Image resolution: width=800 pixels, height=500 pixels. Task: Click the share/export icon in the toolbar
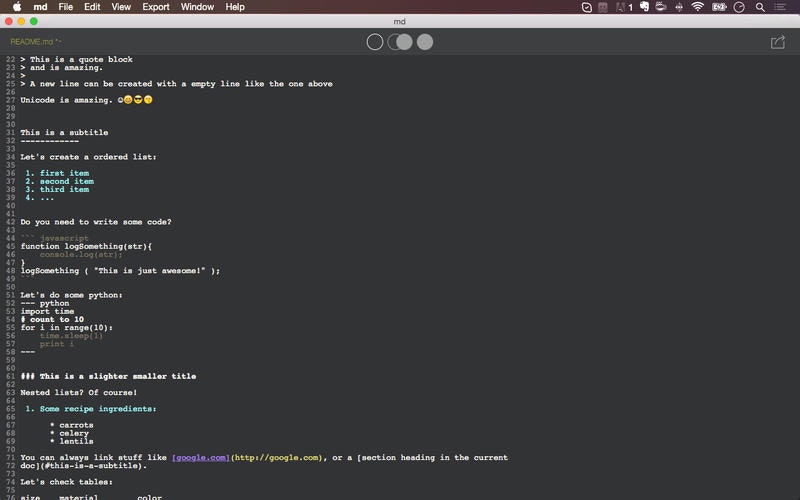click(778, 42)
